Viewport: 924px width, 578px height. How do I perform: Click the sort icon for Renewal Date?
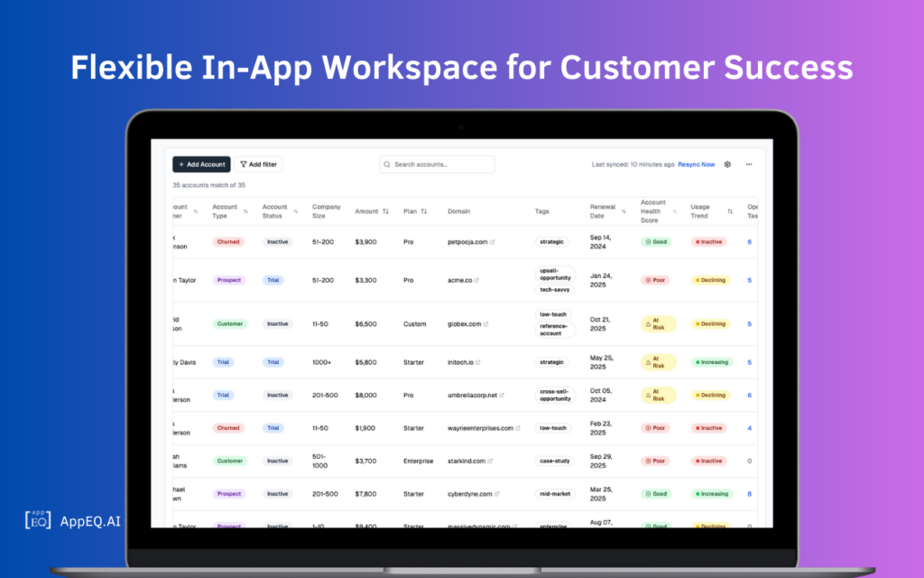624,211
